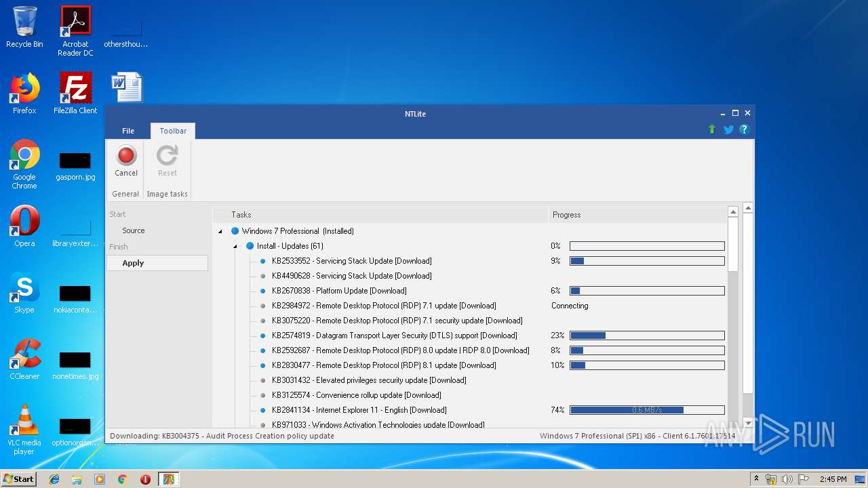This screenshot has height=488, width=868.
Task: Select KB3075220 RDP 7.1 security update row
Action: [x=397, y=321]
